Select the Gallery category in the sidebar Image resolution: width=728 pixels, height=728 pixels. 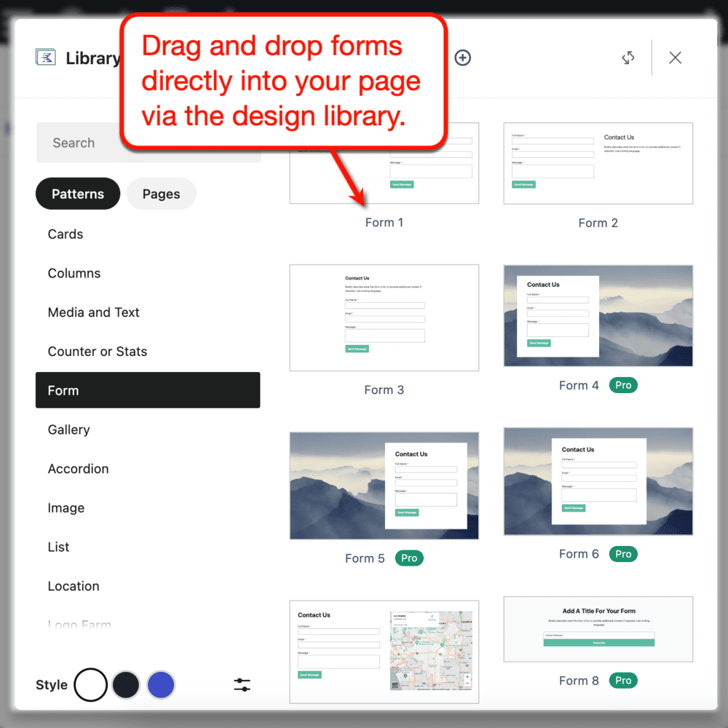point(68,430)
